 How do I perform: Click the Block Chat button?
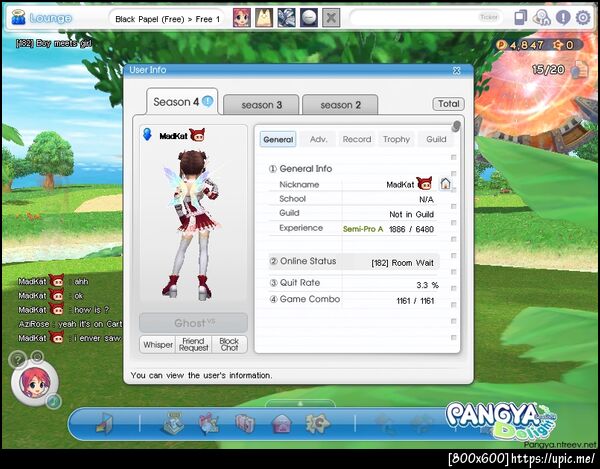(229, 345)
